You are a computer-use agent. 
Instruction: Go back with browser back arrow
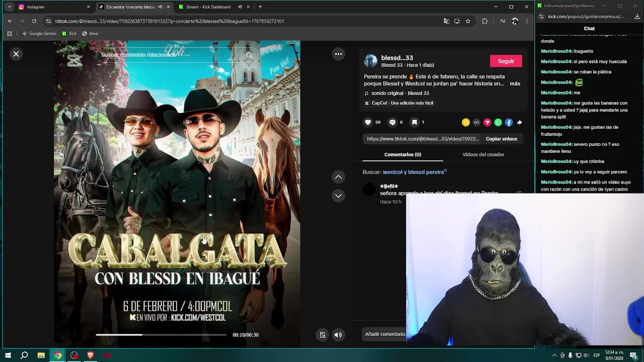10,21
